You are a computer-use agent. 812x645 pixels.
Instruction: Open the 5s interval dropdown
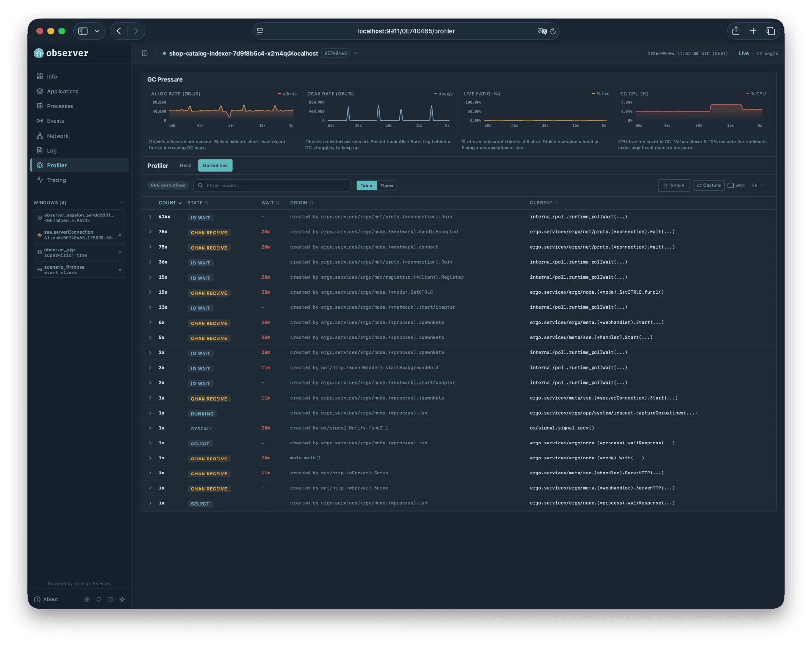pyautogui.click(x=758, y=186)
